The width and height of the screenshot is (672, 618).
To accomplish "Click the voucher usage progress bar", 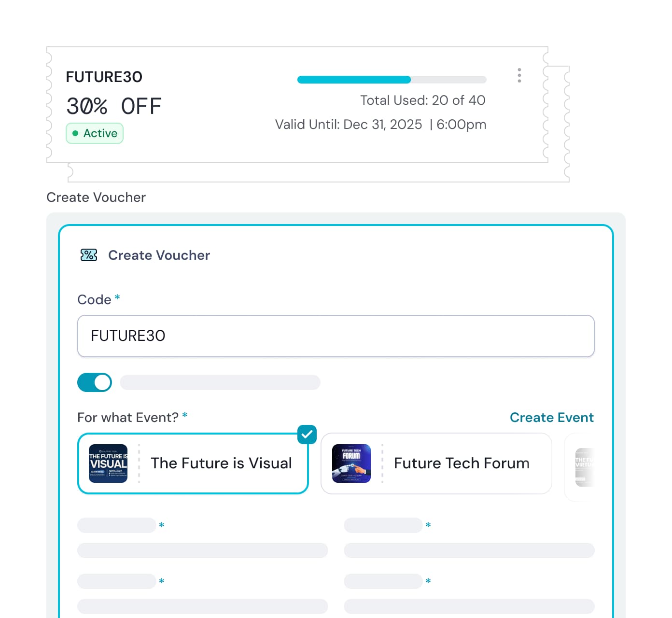I will coord(392,79).
